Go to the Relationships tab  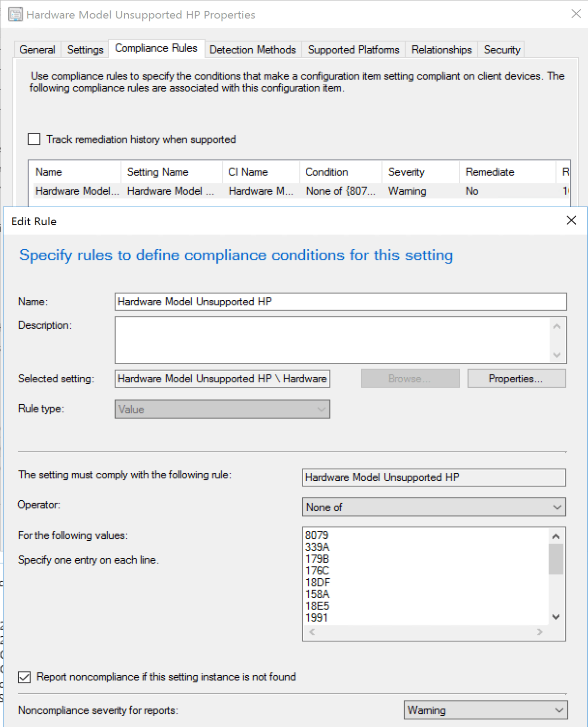tap(441, 50)
